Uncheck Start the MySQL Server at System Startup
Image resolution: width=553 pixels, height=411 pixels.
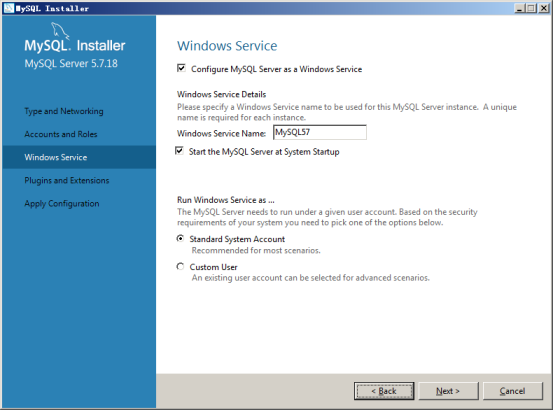(179, 151)
